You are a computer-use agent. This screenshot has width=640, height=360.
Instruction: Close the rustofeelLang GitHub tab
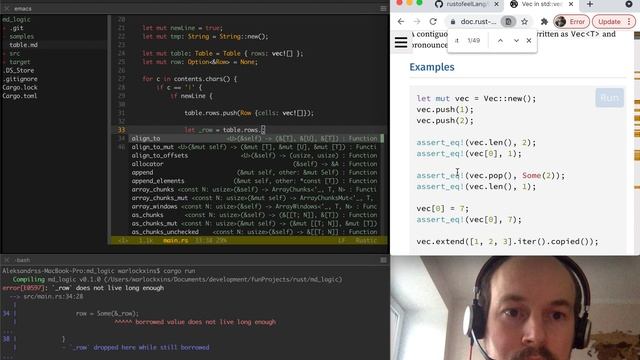[x=496, y=4]
